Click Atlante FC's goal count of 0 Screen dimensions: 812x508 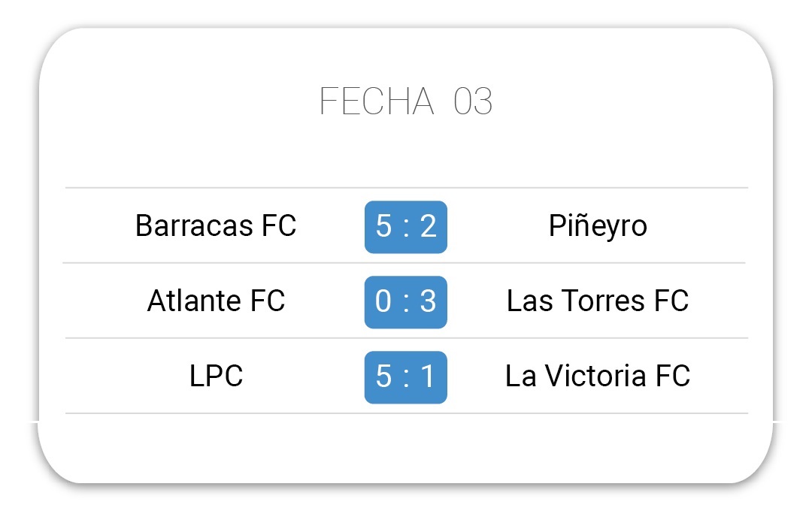click(x=383, y=301)
